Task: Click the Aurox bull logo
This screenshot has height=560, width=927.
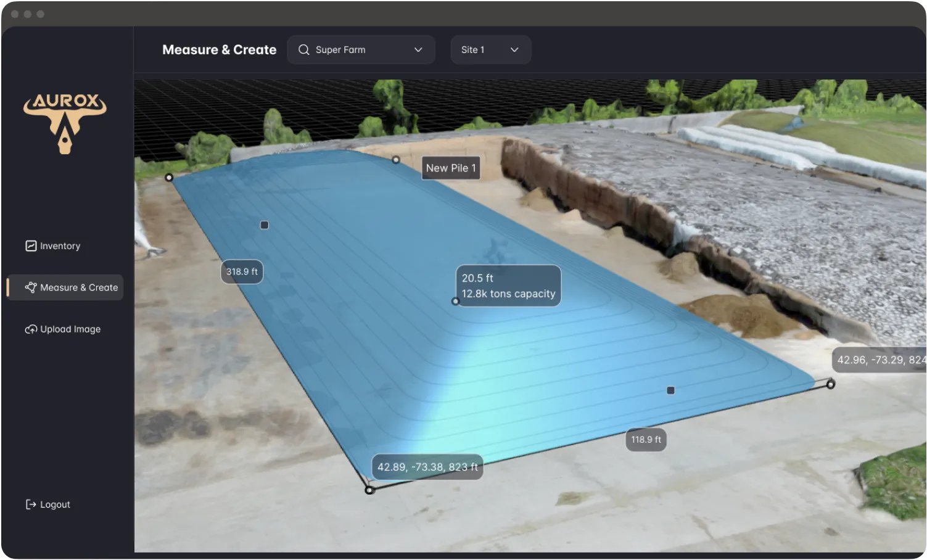Action: 65,123
